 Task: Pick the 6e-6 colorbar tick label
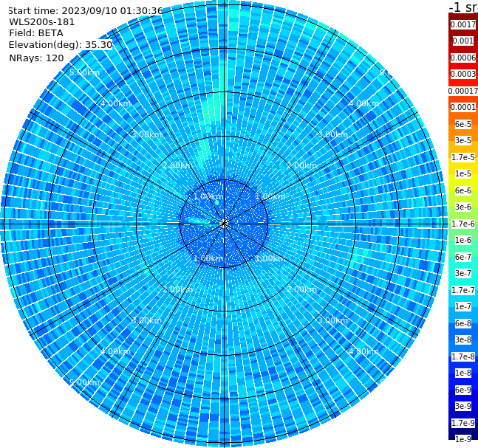tap(463, 190)
